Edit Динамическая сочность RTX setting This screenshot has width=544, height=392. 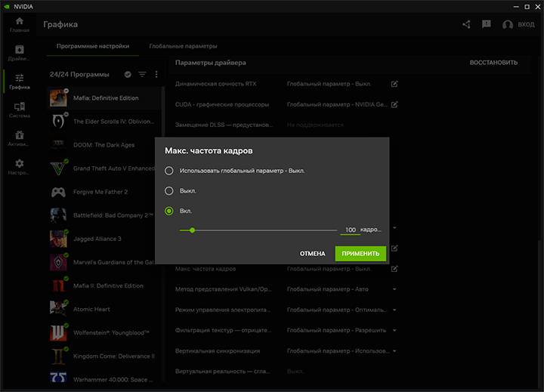[x=394, y=84]
